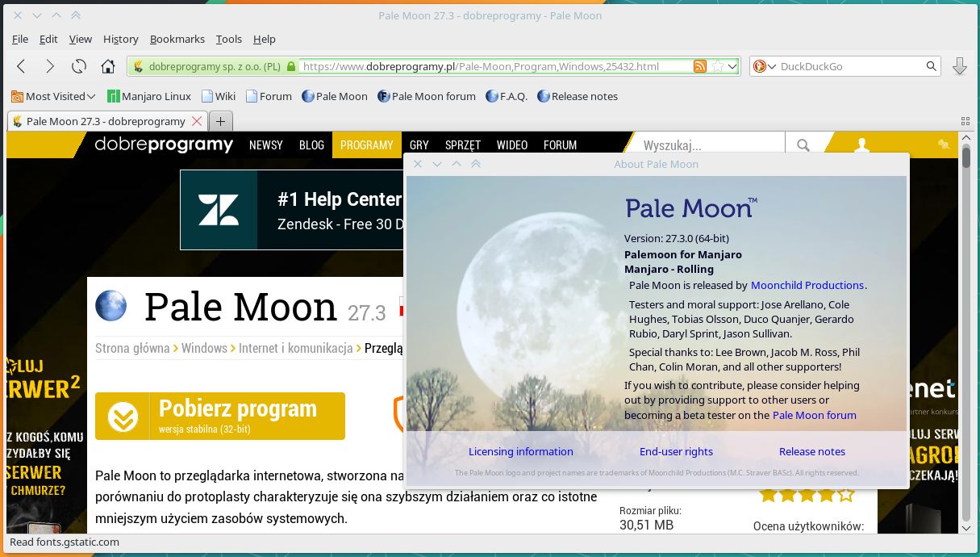Open the History menu
Viewport: 980px width, 557px height.
click(x=121, y=39)
